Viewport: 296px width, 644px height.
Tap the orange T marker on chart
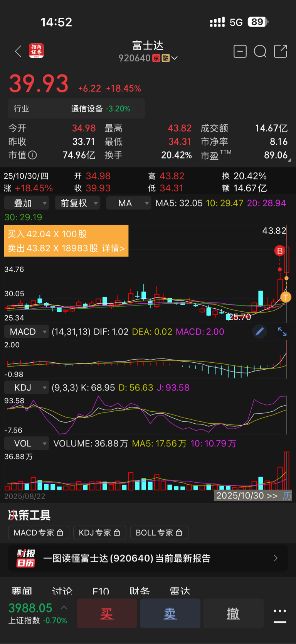(286, 297)
